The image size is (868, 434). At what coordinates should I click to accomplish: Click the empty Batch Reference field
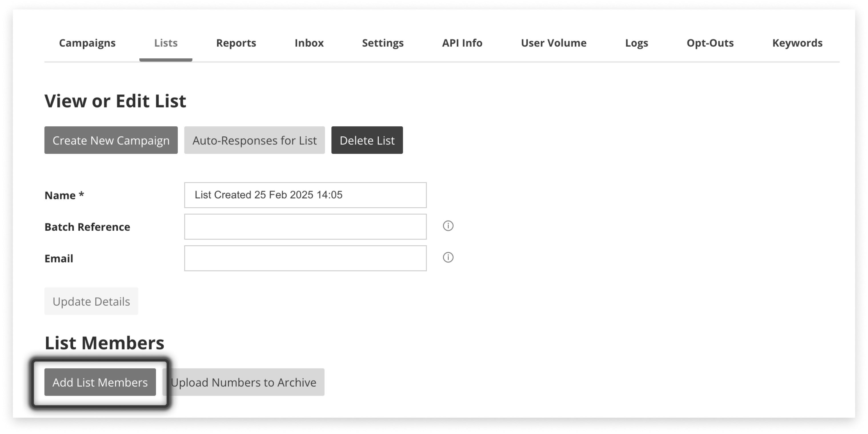click(305, 226)
